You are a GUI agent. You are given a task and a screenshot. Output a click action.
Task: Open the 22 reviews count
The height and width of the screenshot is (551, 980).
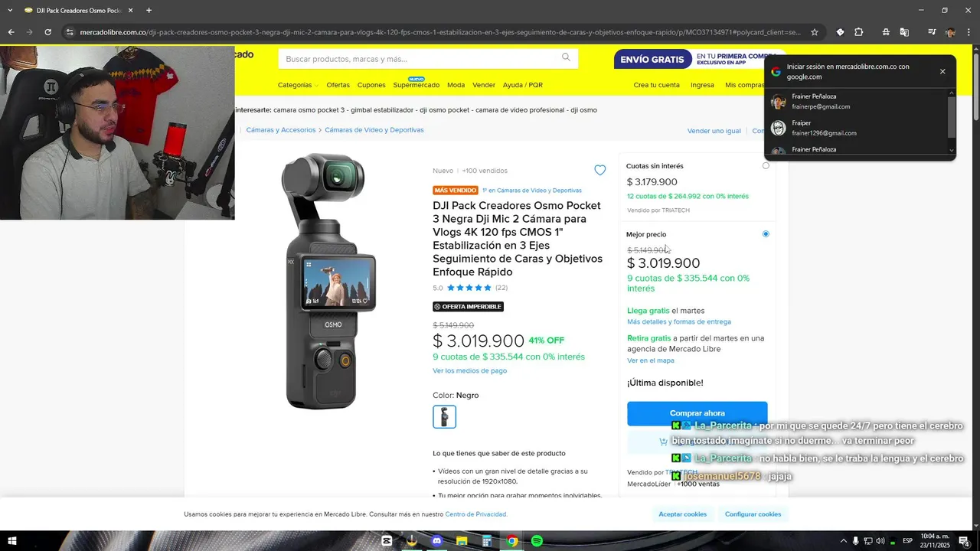501,288
